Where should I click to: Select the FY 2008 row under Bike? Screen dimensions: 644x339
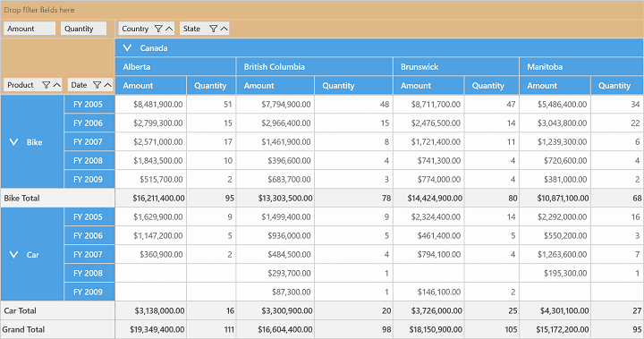click(x=89, y=161)
